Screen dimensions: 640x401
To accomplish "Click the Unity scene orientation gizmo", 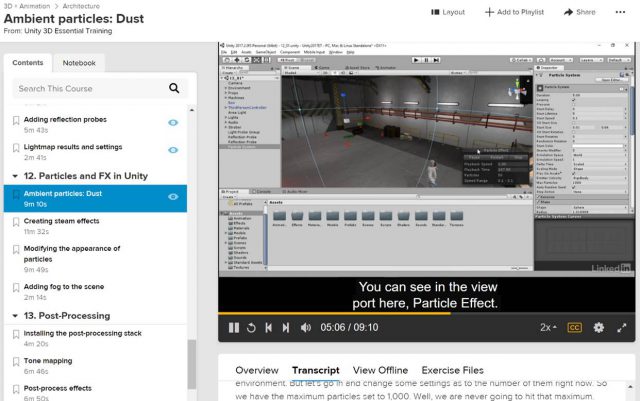I will (x=516, y=91).
